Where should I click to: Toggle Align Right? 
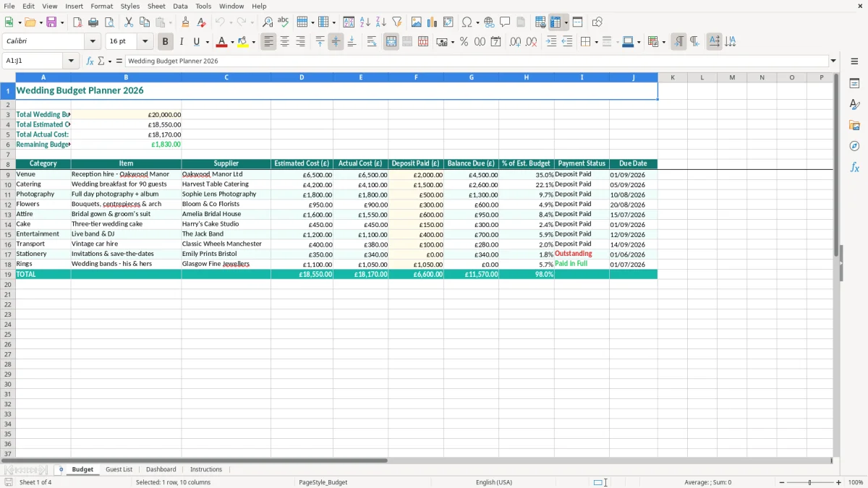(x=300, y=42)
